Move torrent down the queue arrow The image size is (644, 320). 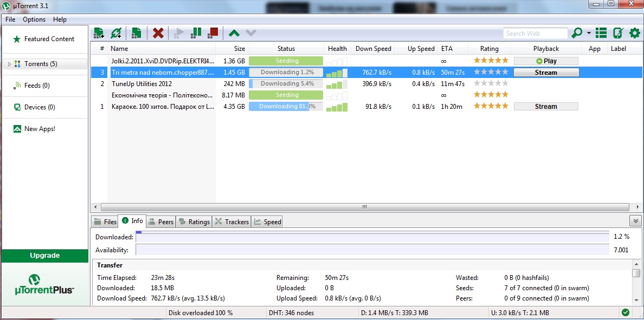click(251, 33)
